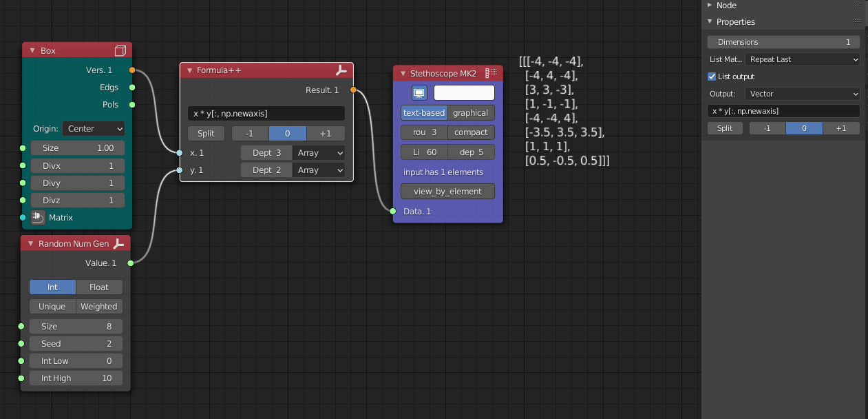The height and width of the screenshot is (419, 868).
Task: Open the y input Array dropdown
Action: click(x=319, y=170)
